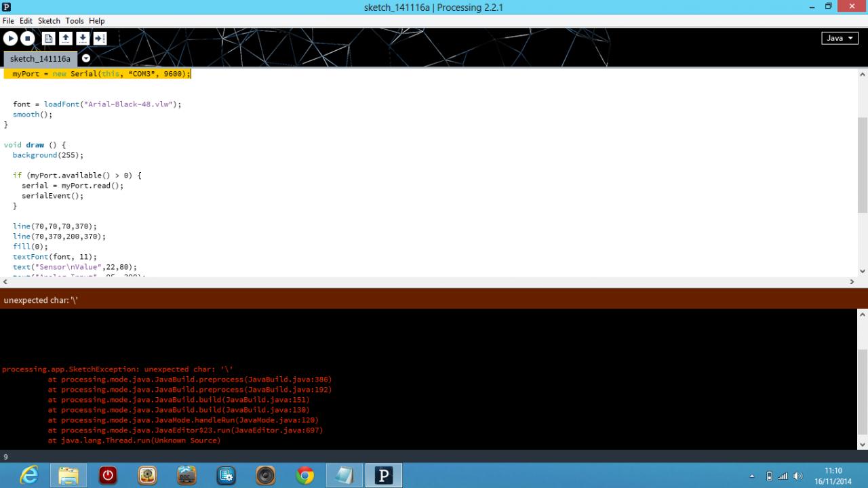Click the java.lang.Thread.run stack trace line

tap(134, 441)
